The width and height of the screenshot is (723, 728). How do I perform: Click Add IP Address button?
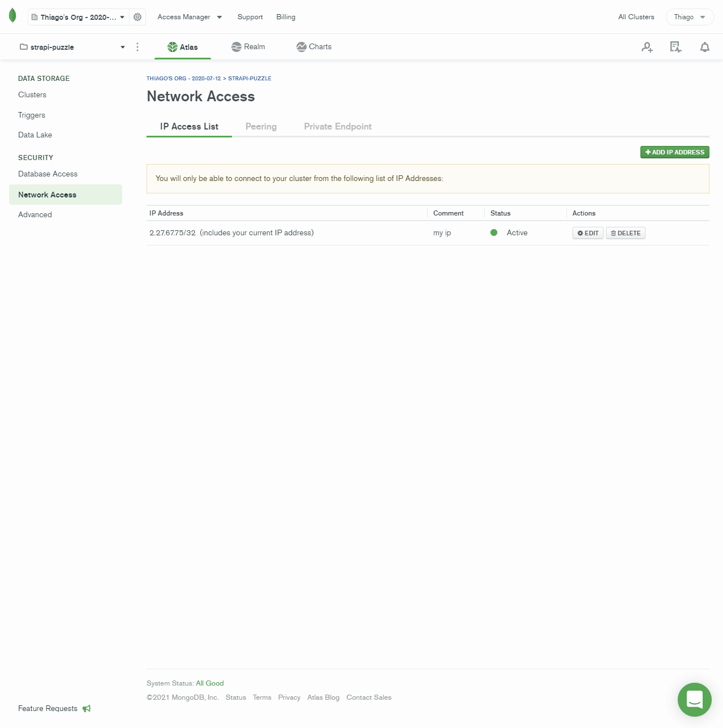pos(674,152)
